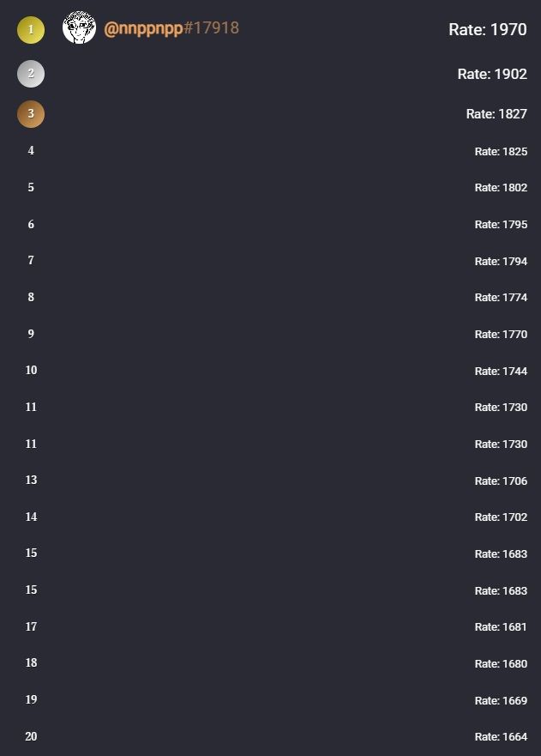This screenshot has width=541, height=756.
Task: Click the Rate: 1706 value
Action: (x=501, y=481)
